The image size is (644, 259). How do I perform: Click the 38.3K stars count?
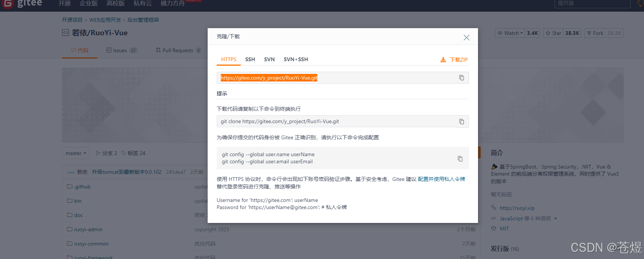point(572,33)
